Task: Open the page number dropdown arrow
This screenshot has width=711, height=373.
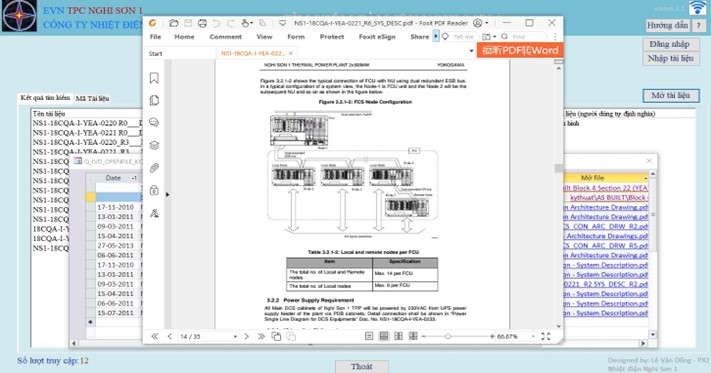Action: (235, 337)
